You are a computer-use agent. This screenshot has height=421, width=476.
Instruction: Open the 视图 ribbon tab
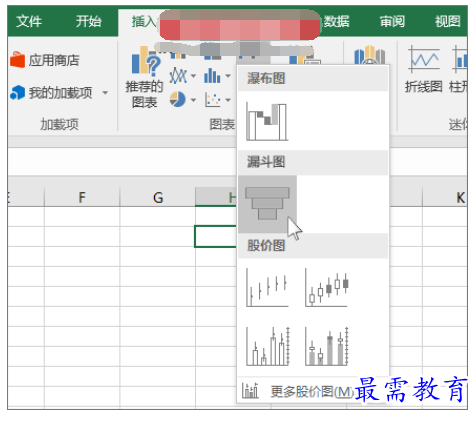click(x=448, y=21)
